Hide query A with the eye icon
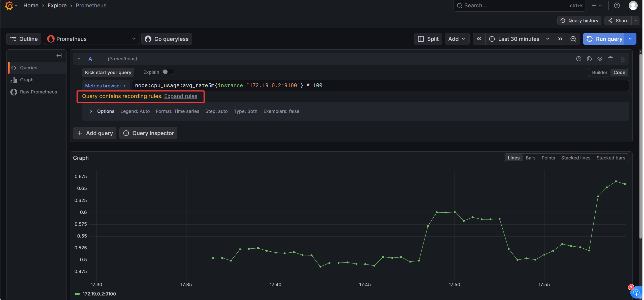The height and width of the screenshot is (300, 644). point(600,59)
